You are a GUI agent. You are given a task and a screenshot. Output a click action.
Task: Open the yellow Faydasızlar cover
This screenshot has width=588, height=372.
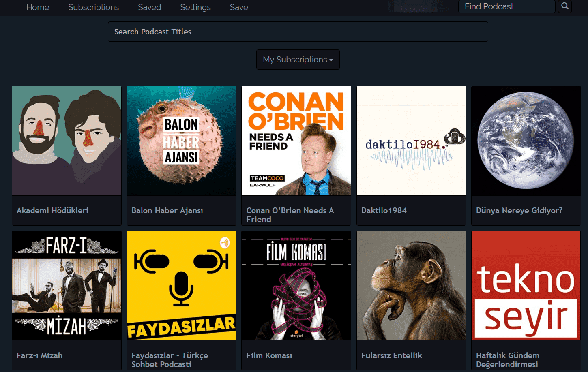point(181,286)
